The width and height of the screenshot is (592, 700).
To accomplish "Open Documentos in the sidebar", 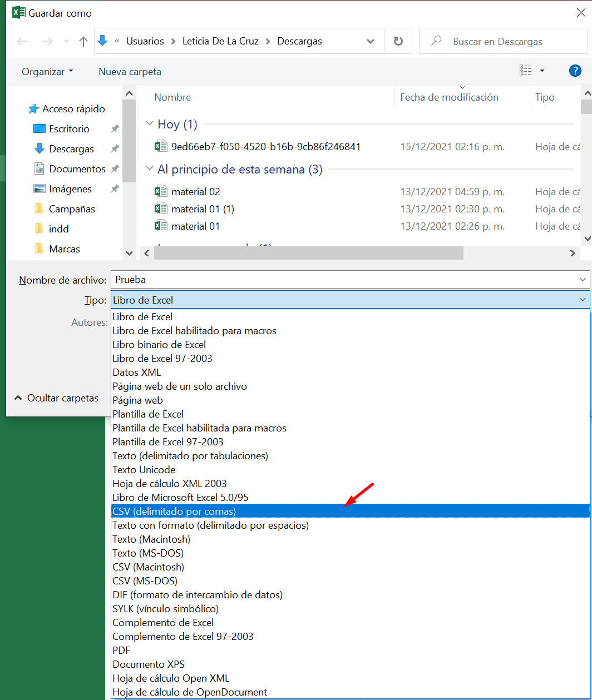I will (x=77, y=169).
